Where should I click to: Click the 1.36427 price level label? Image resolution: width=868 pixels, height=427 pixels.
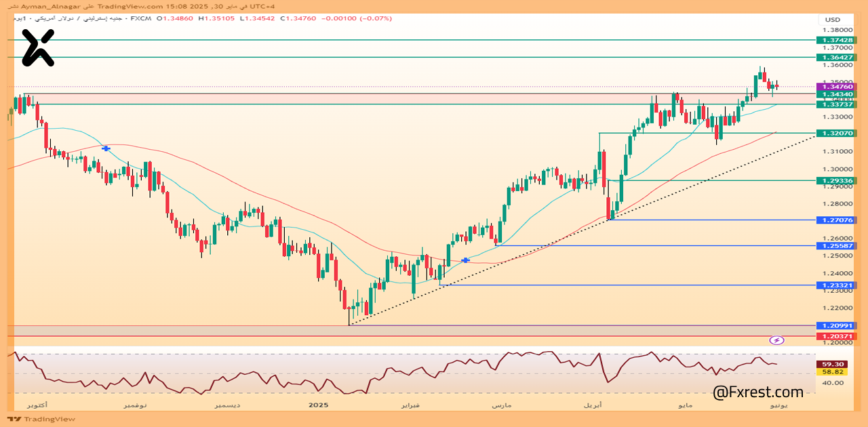[837, 58]
